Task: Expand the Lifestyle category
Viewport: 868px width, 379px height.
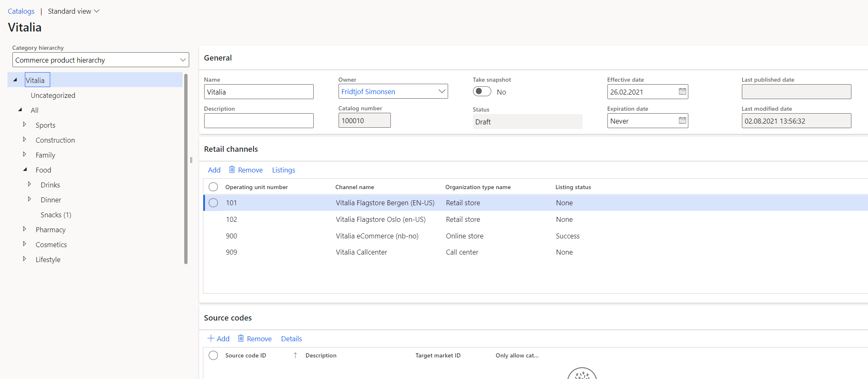Action: [24, 259]
